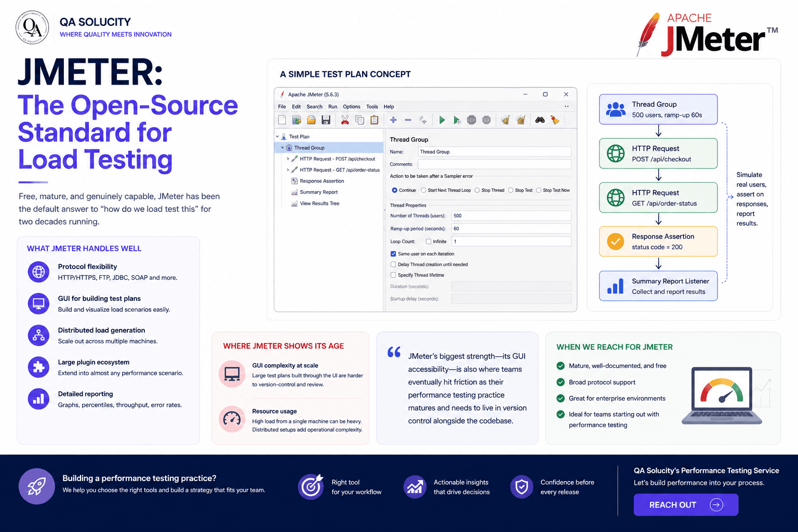Image resolution: width=798 pixels, height=532 pixels.
Task: Open the Templates toolbar icon
Action: (x=297, y=120)
